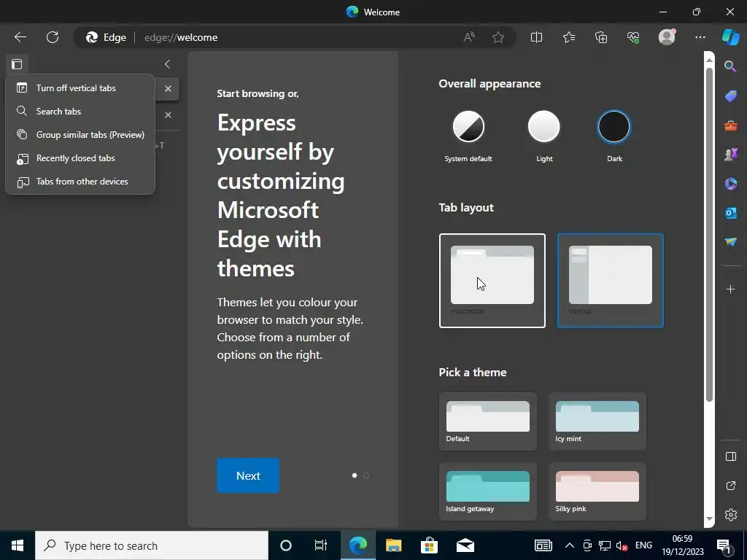
Task: Close the second vertical tab
Action: [x=169, y=114]
